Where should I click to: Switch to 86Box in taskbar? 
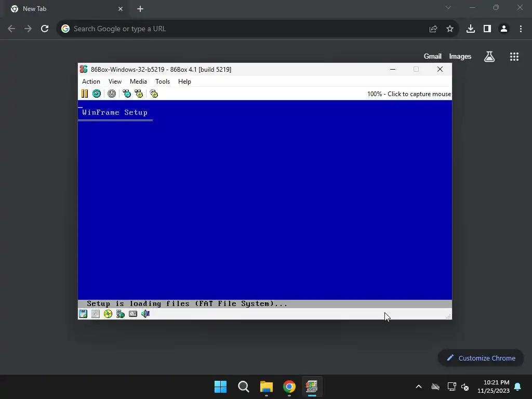312,387
